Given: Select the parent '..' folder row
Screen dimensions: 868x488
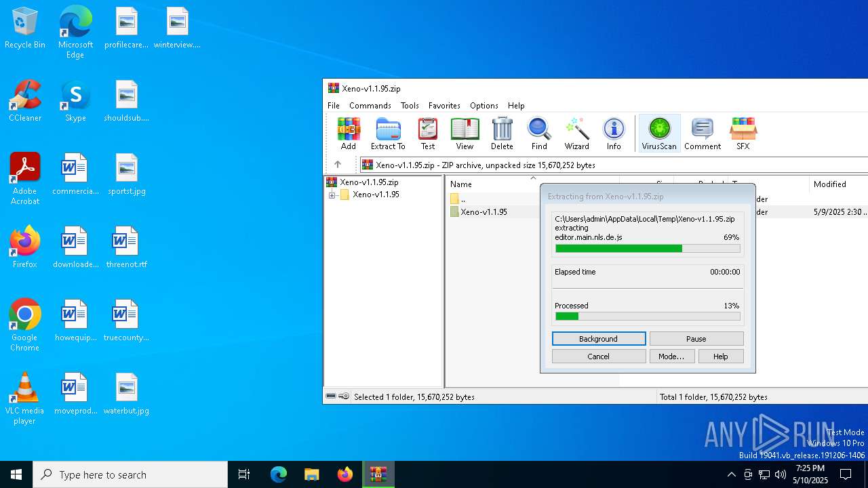Looking at the screenshot, I should 458,199.
